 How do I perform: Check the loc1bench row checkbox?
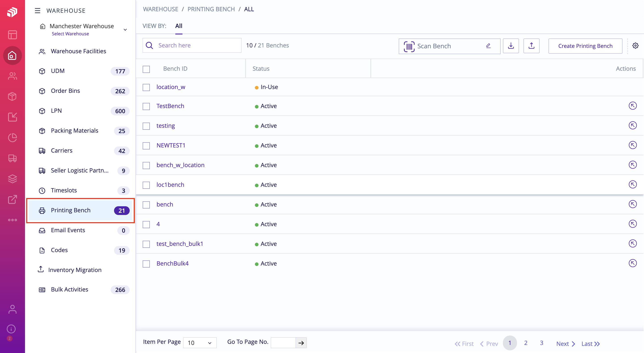(146, 185)
